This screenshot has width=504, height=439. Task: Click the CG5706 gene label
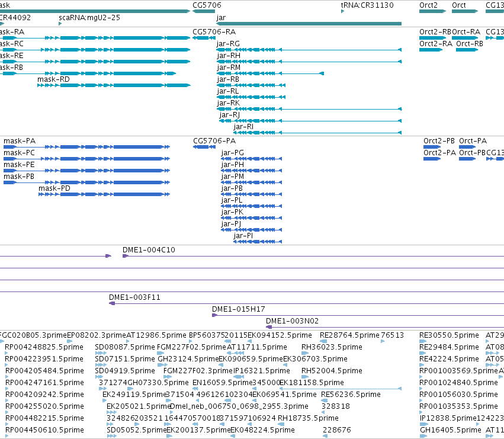[207, 5]
